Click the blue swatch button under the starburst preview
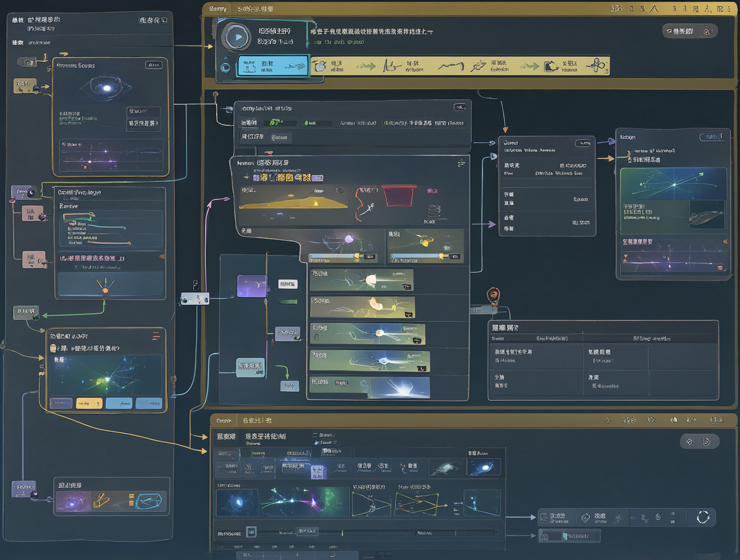Screen dimensions: 740x560 [119, 403]
